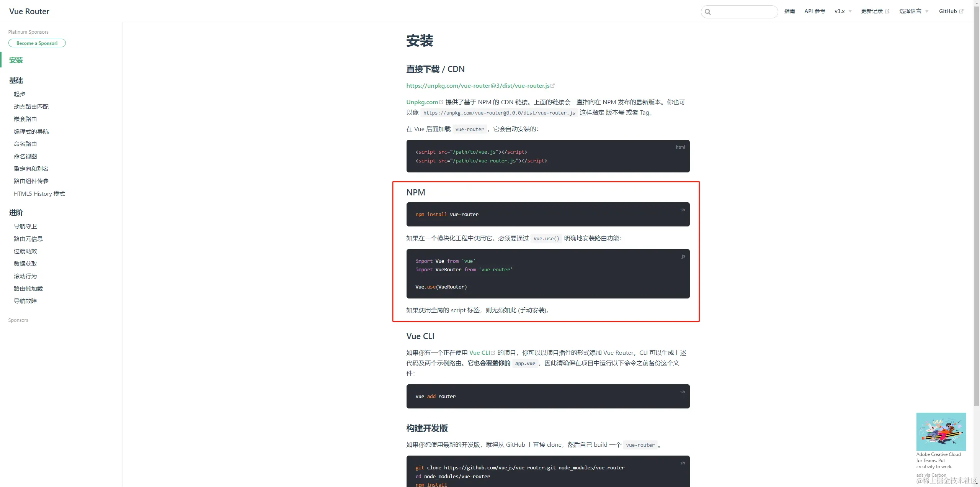Open 动态路由匹配 in the sidebar
This screenshot has width=980, height=487.
tap(31, 107)
